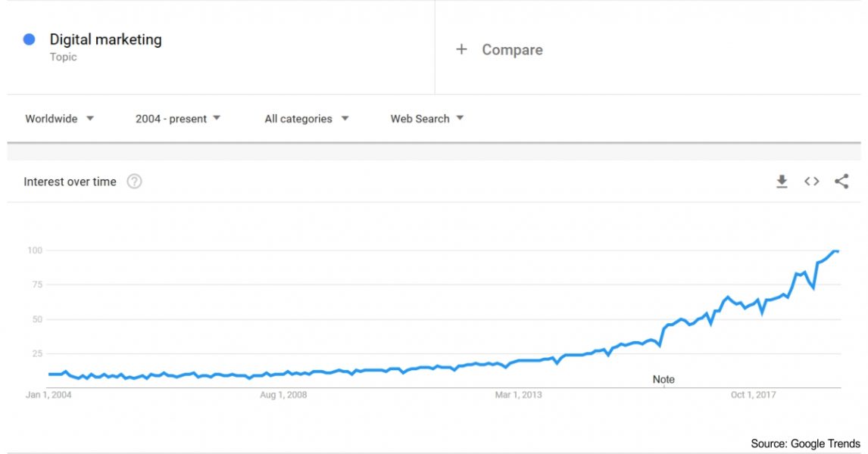Expand the Worldwide region dropdown
The width and height of the screenshot is (868, 454).
[x=60, y=119]
